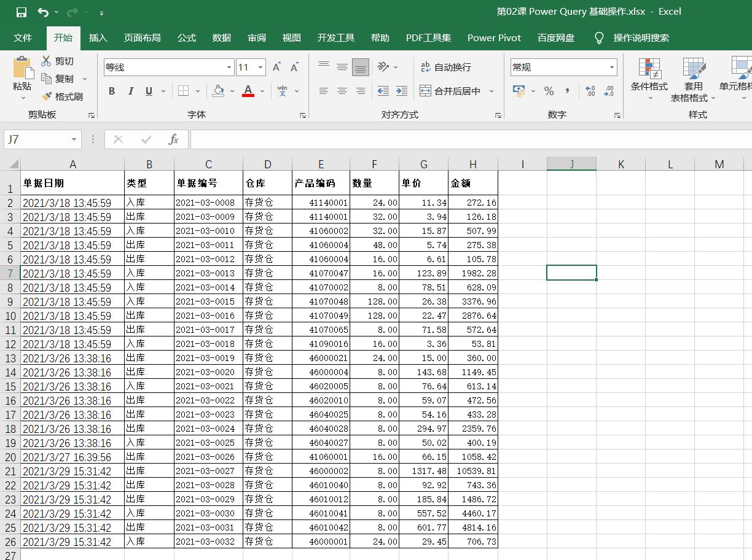Click the Format Painter (格式刷) icon
The width and height of the screenshot is (752, 560).
click(x=47, y=96)
